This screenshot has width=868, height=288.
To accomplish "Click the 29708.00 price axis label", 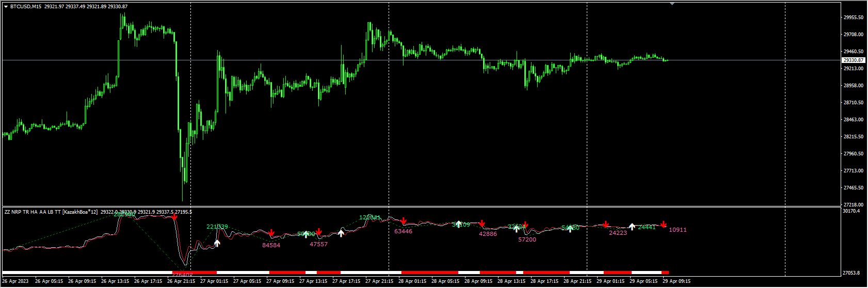I will 854,34.
